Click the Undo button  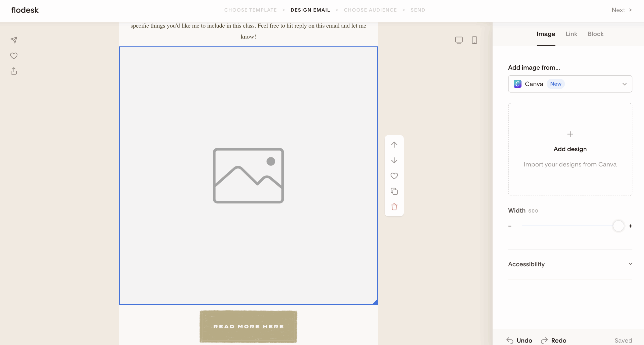(519, 340)
